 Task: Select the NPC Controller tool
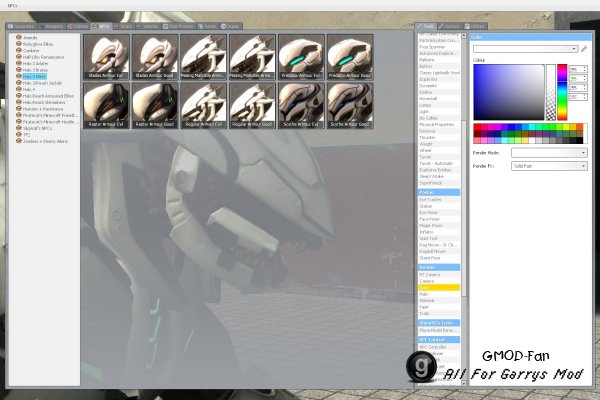point(439,347)
